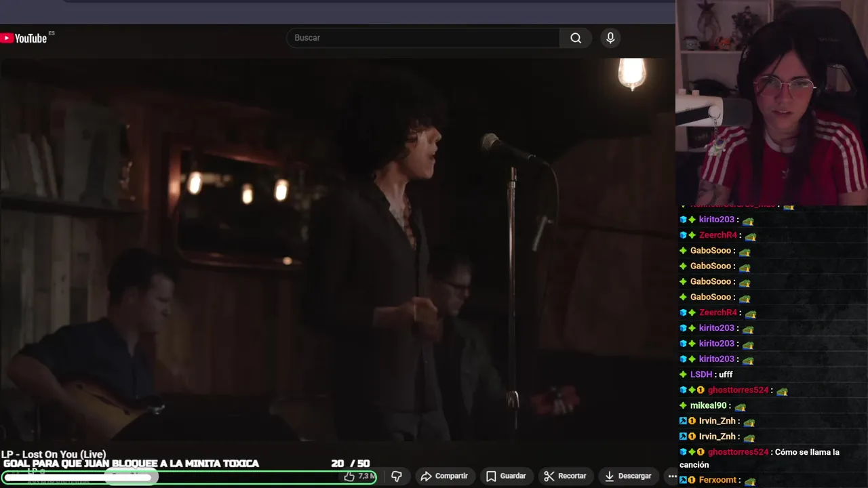The image size is (868, 488).
Task: Focus the Buscar search field
Action: coord(424,38)
